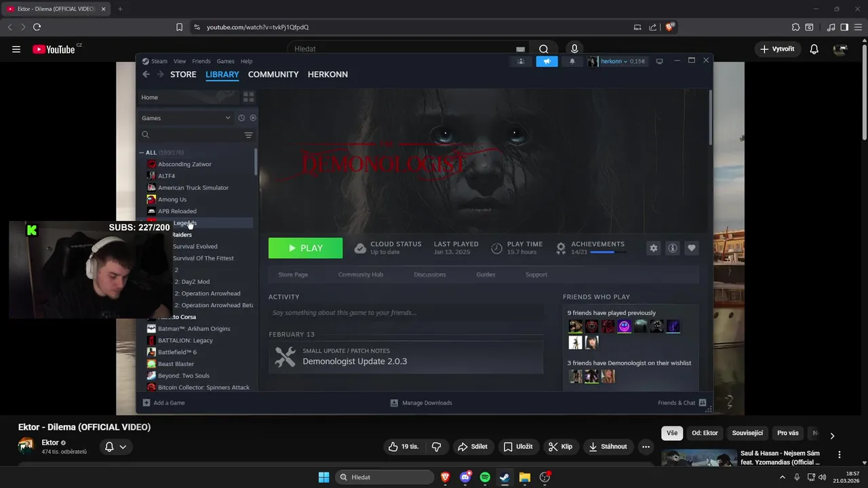Open the Steam announcements megaphone
The height and width of the screenshot is (488, 868).
[x=547, y=61]
